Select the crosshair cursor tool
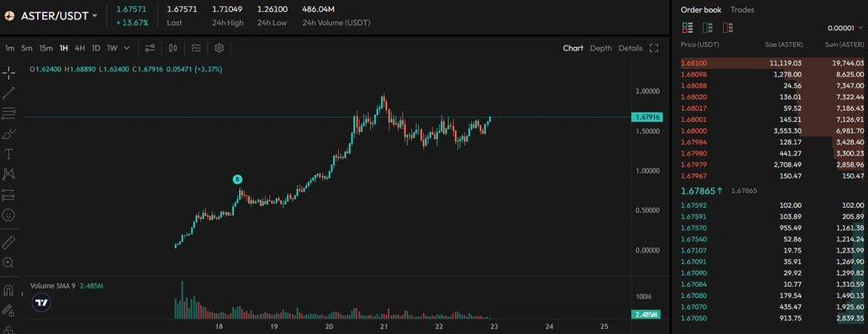868x334 pixels. coord(8,72)
